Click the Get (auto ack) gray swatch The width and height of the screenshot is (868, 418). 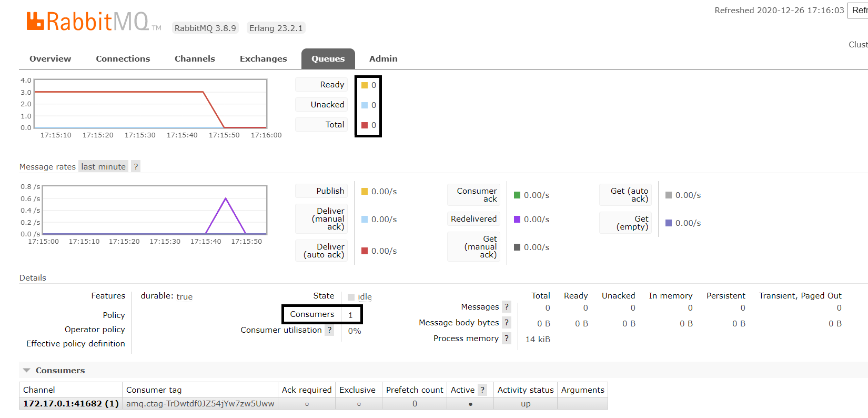(669, 195)
